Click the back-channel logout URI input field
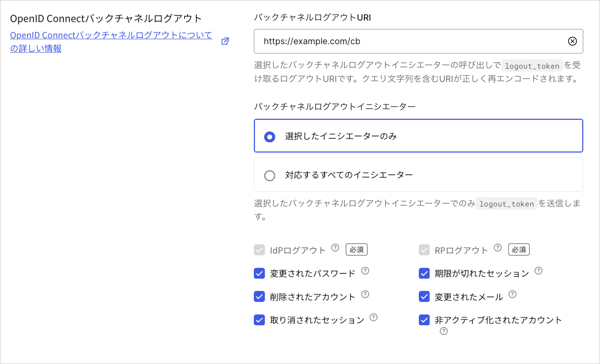 (418, 41)
